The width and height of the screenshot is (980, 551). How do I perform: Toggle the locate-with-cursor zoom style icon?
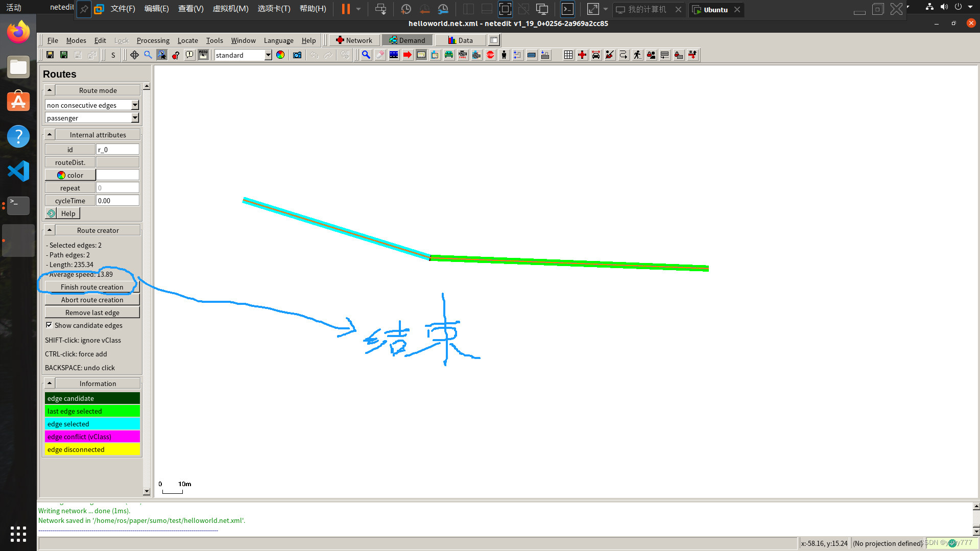162,55
